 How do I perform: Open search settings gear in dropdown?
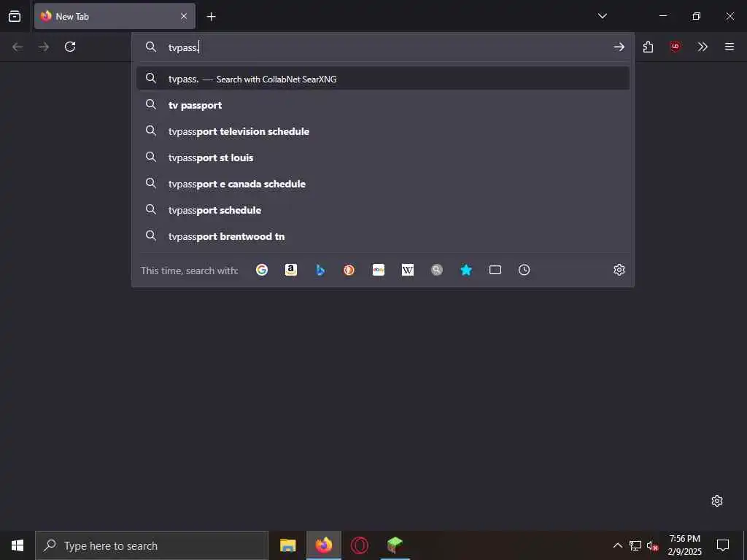[x=619, y=270]
